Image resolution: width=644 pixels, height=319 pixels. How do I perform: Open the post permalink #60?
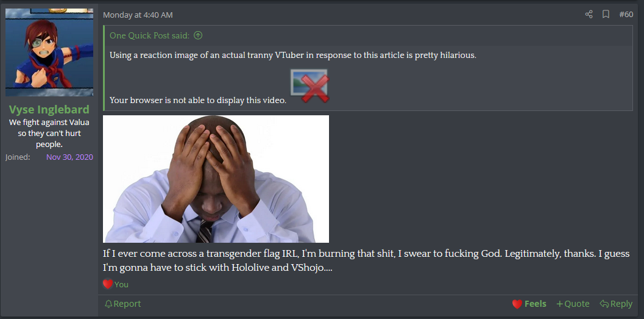(x=626, y=15)
